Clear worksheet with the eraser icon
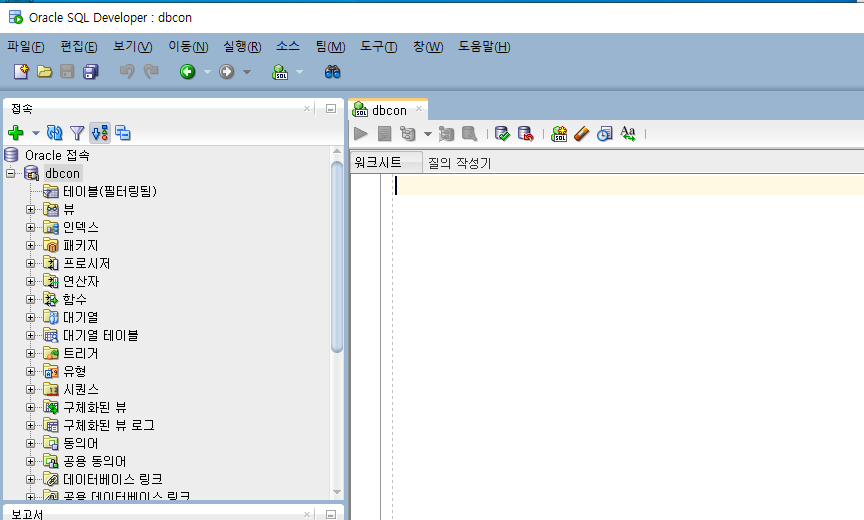 (581, 133)
